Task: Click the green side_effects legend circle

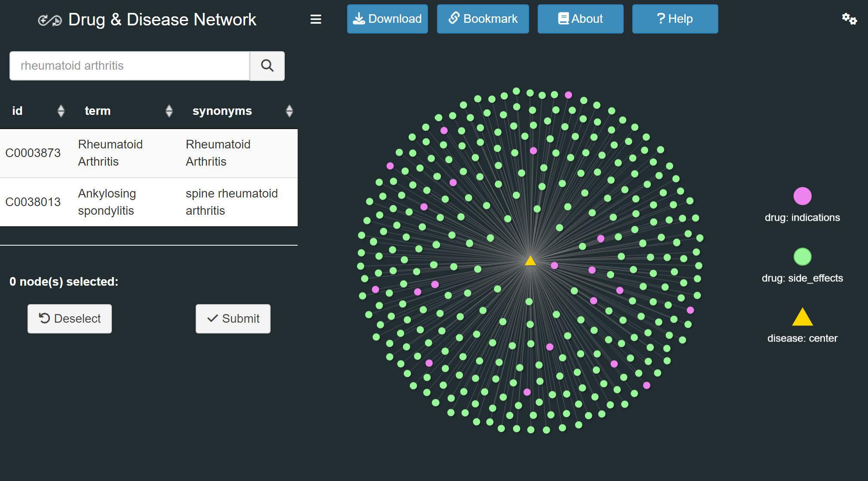Action: [x=802, y=257]
